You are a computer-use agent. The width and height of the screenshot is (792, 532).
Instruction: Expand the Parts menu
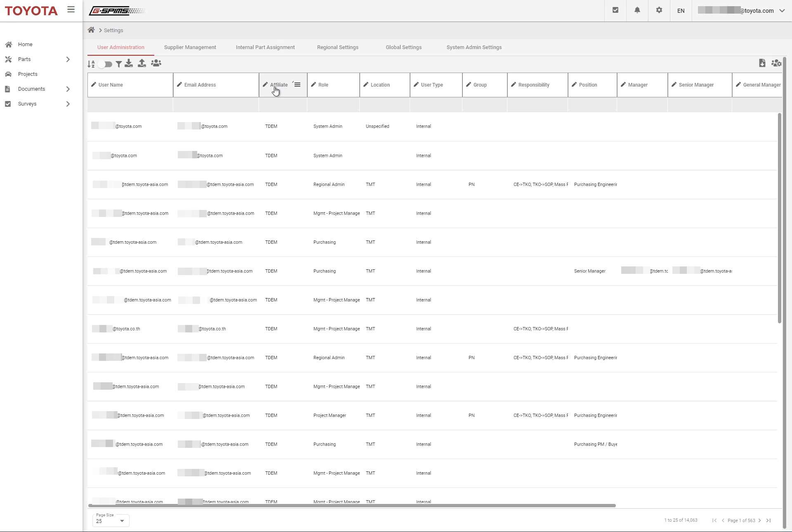[x=68, y=59]
